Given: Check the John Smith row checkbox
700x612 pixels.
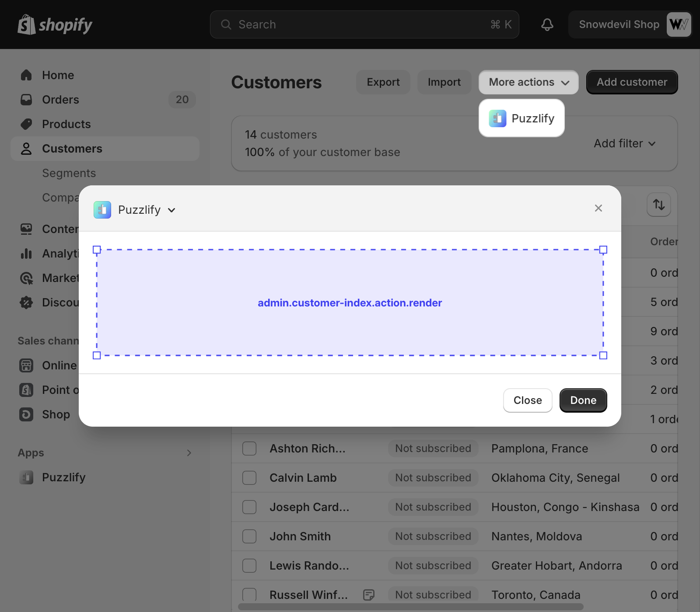Looking at the screenshot, I should tap(249, 536).
